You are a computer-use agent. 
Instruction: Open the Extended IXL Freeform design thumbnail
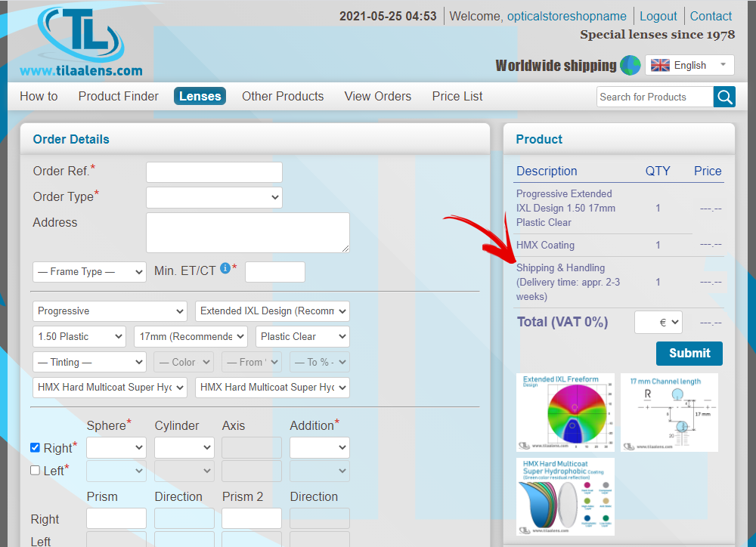[x=565, y=412]
